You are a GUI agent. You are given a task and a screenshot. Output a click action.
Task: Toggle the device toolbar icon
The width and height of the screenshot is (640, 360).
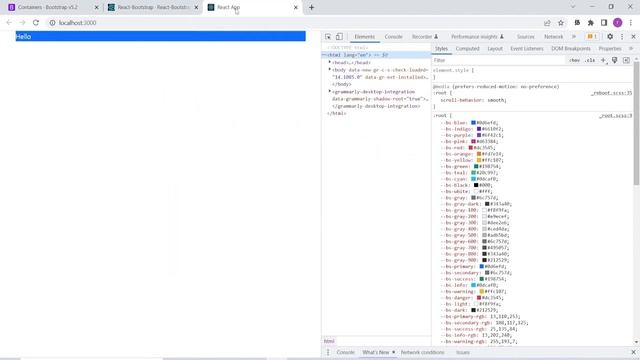339,37
